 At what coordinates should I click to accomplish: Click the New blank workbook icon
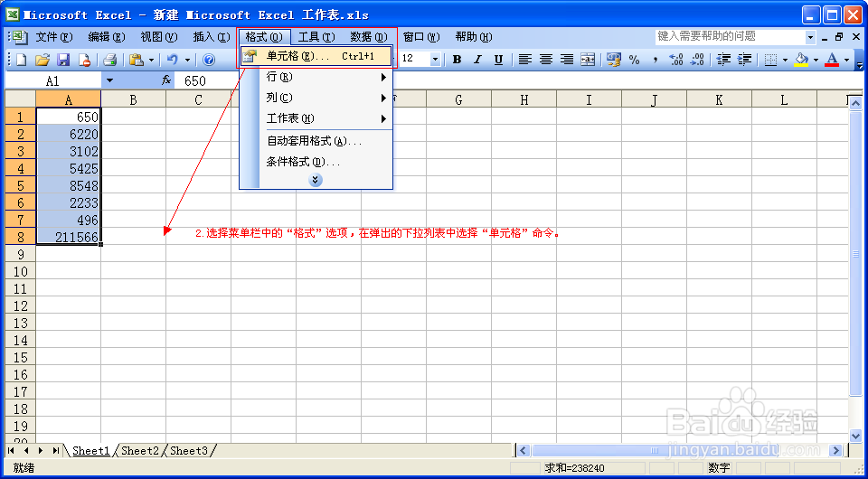(21, 59)
